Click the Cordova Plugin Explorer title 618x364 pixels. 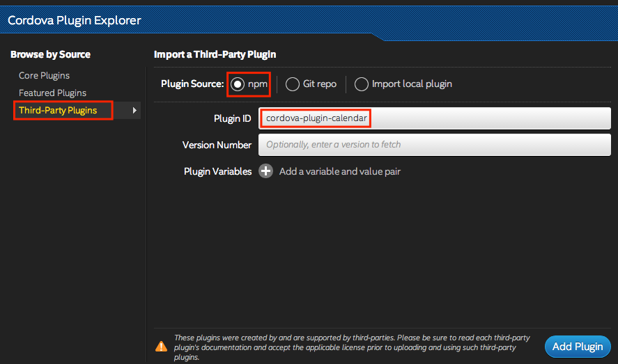tap(75, 20)
